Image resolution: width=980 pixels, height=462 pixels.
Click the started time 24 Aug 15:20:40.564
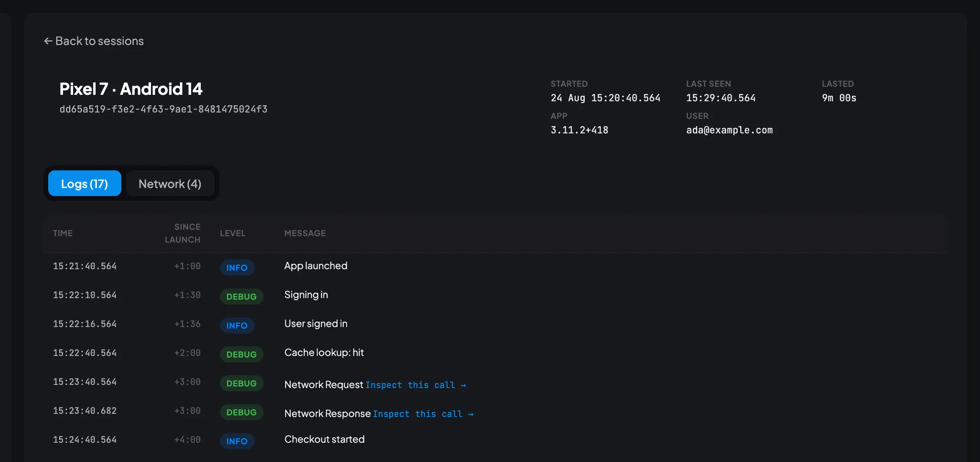[605, 98]
